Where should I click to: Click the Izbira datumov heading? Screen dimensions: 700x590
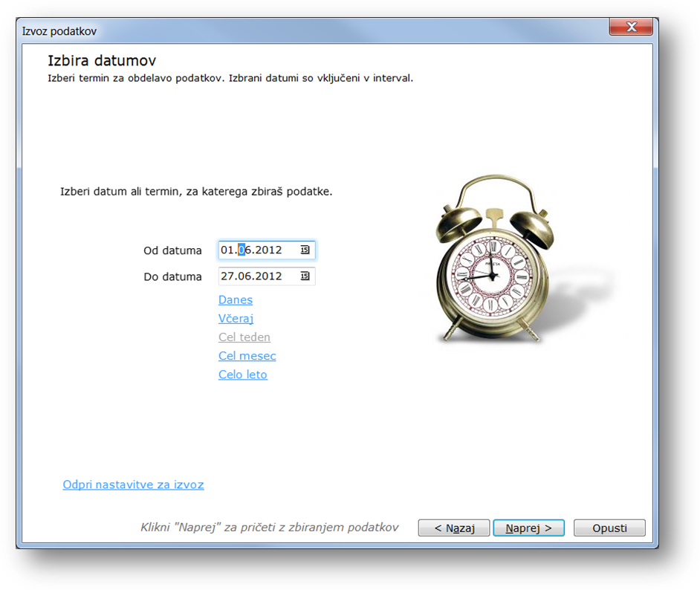(102, 60)
